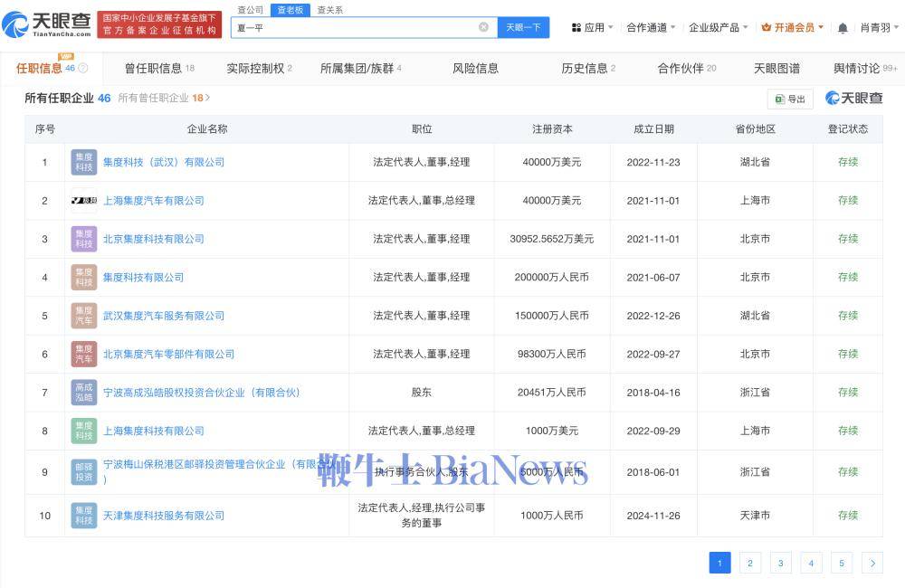Screen dimensions: 905x588
Task: Click the 天眼一下 search button
Action: (x=523, y=27)
